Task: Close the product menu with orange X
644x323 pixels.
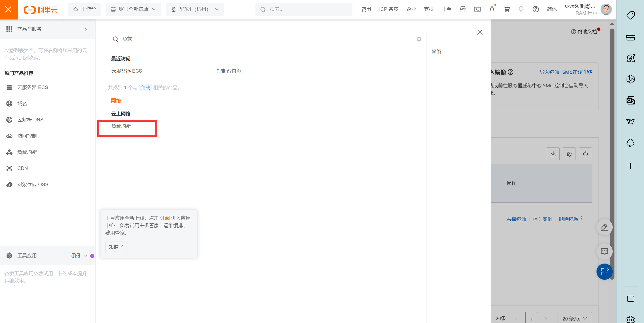Action: click(x=9, y=10)
